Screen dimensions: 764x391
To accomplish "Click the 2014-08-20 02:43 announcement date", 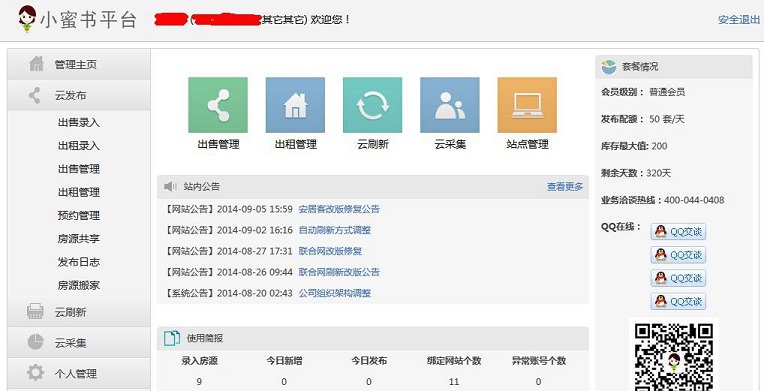I will pos(254,293).
